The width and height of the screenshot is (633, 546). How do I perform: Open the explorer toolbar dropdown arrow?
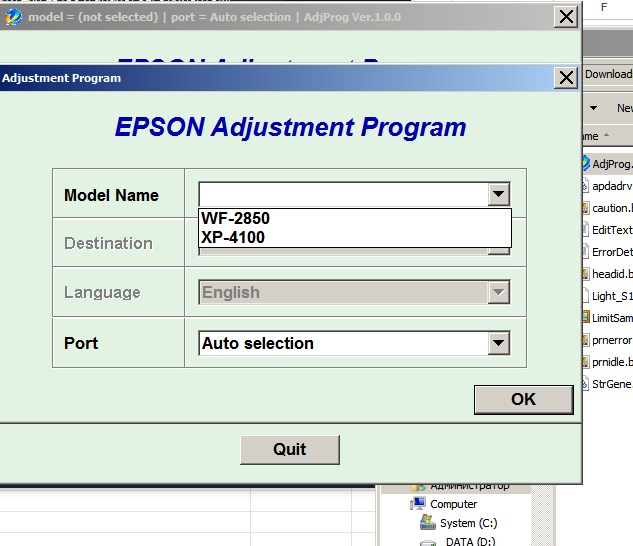(x=593, y=108)
